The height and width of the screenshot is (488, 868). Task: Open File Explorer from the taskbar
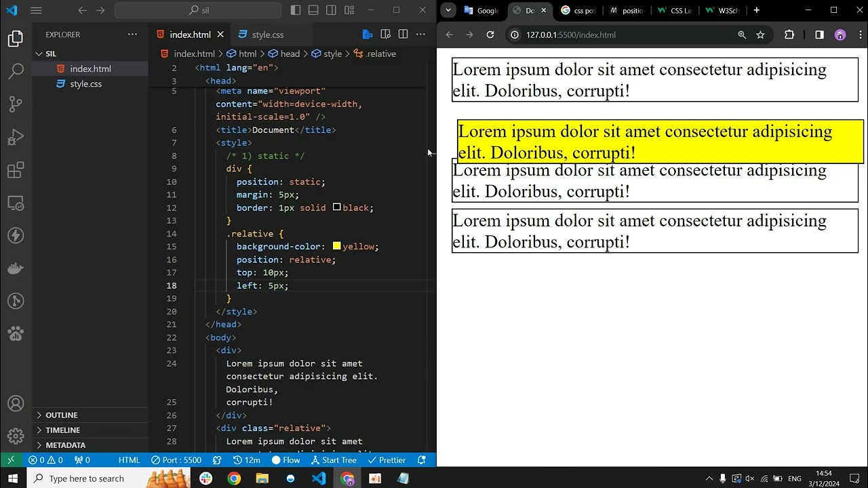click(262, 479)
